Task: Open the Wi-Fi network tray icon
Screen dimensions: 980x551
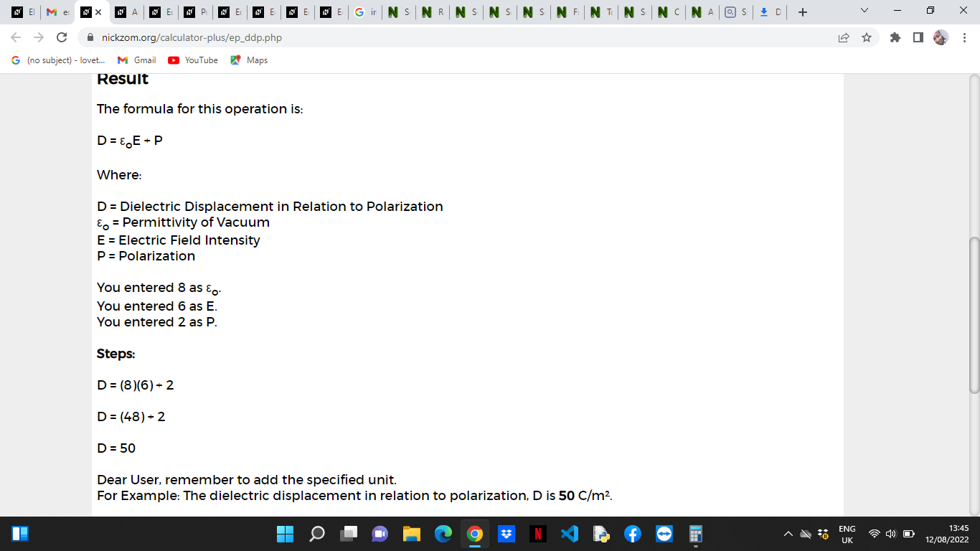Action: point(875,534)
